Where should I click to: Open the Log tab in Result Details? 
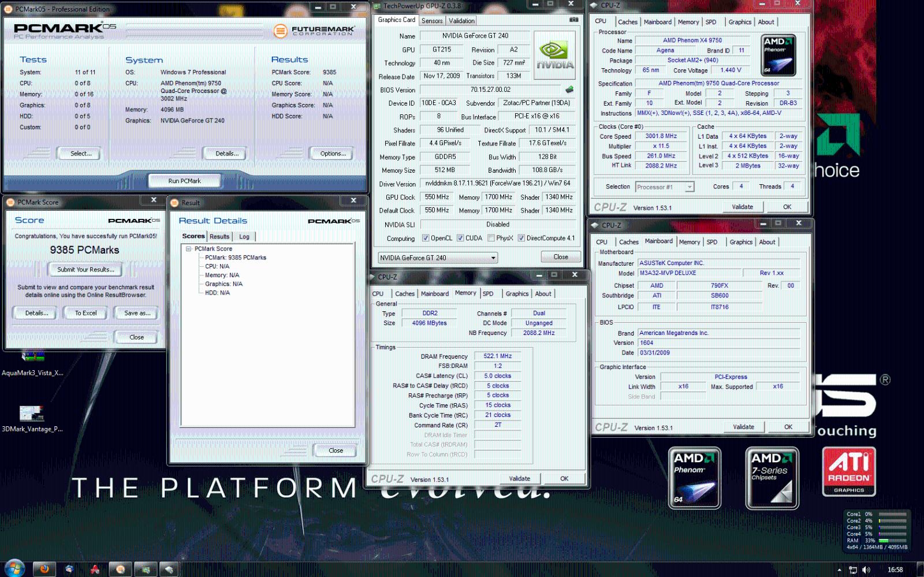click(x=244, y=237)
